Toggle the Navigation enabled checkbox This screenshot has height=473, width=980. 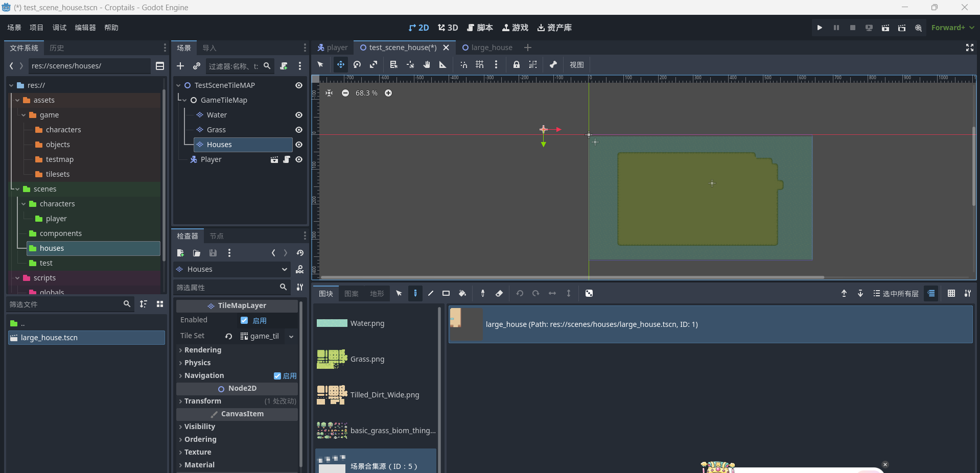(277, 376)
